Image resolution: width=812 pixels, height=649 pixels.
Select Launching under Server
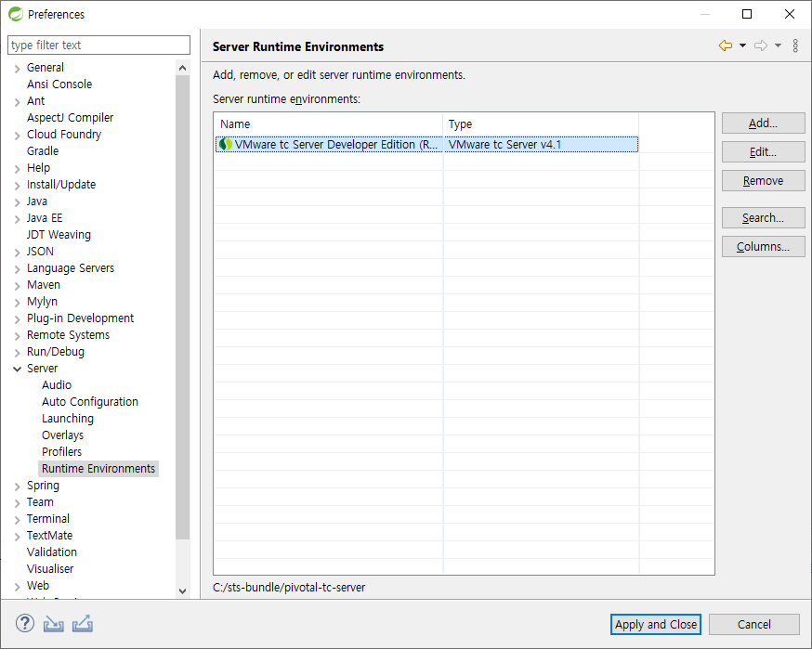click(x=68, y=418)
